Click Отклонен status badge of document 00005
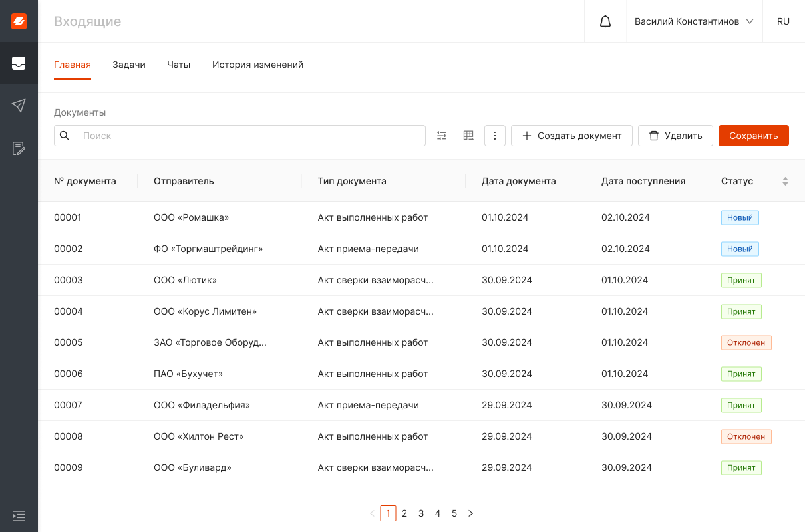This screenshot has width=805, height=532. [746, 342]
